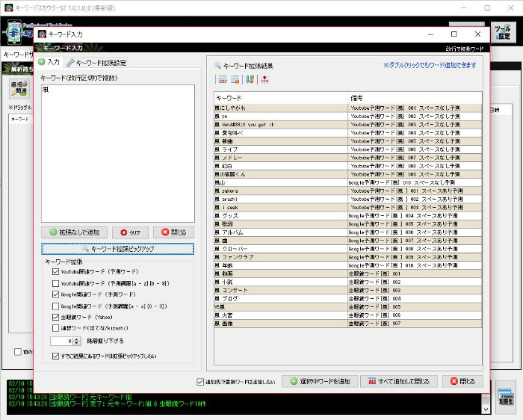Click the list icon with orange circle
Image resolution: width=523 pixels, height=420 pixels.
click(x=235, y=79)
